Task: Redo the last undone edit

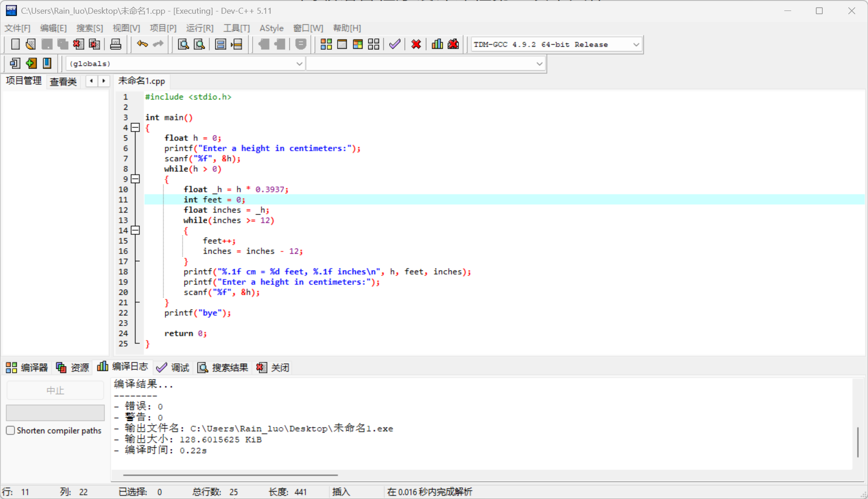Action: (x=158, y=44)
